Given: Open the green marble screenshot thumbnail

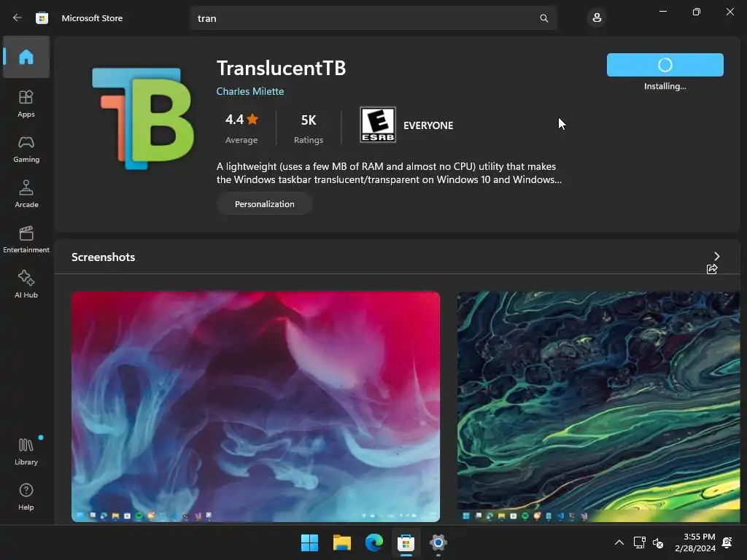Looking at the screenshot, I should pos(598,407).
